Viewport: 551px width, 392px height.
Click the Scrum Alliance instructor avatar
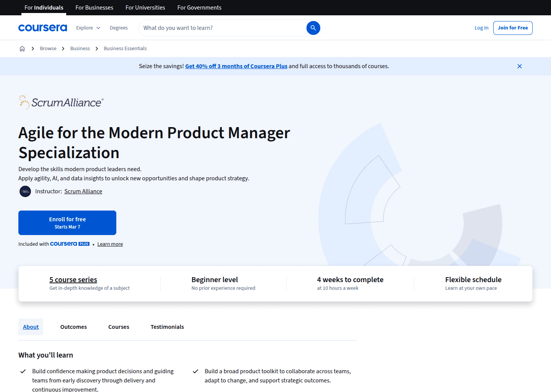click(25, 191)
